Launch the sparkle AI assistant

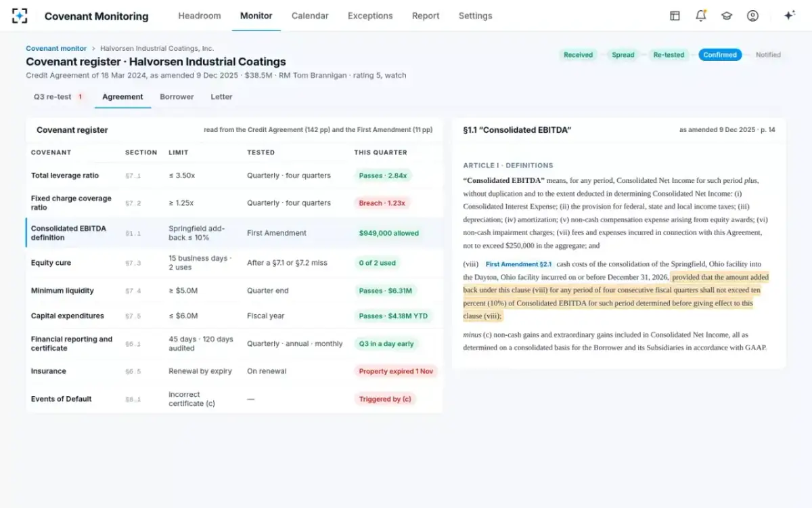[x=789, y=16]
